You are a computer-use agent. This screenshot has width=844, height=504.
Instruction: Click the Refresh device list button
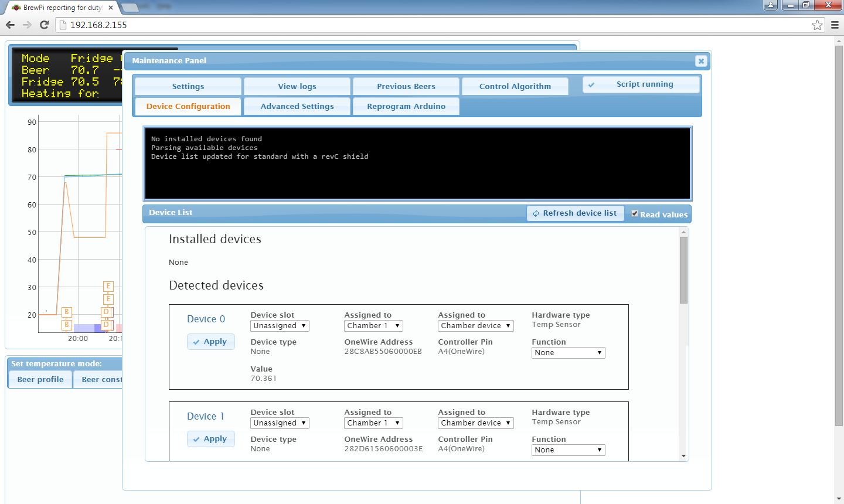[575, 213]
